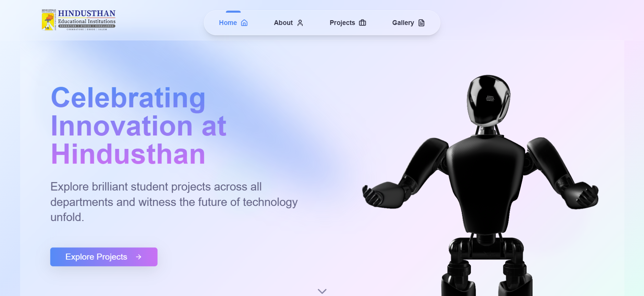The width and height of the screenshot is (644, 296).
Task: Click the scroll-down chevron at page bottom
Action: coord(322,291)
